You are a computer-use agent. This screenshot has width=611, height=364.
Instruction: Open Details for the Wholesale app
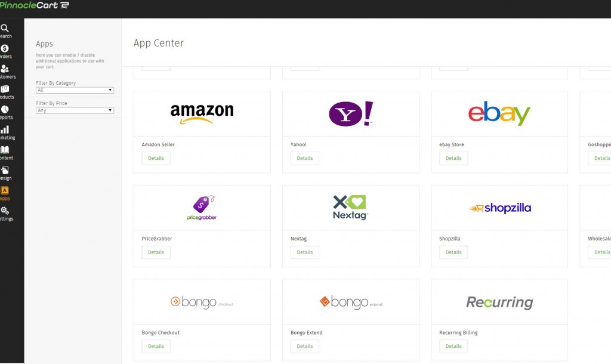pos(600,252)
